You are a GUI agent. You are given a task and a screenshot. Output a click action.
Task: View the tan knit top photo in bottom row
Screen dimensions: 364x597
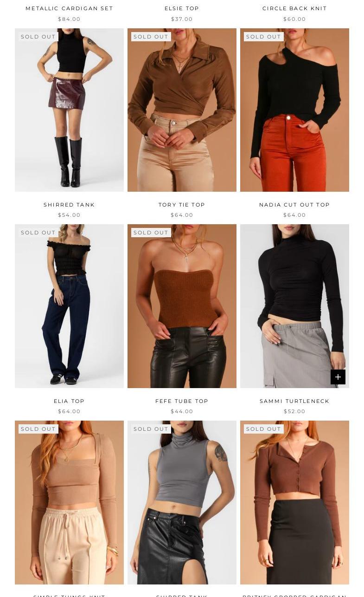coord(69,503)
